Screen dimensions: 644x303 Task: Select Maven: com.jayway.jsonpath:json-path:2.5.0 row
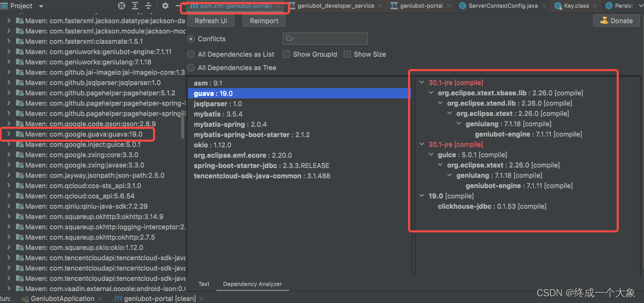(93, 175)
